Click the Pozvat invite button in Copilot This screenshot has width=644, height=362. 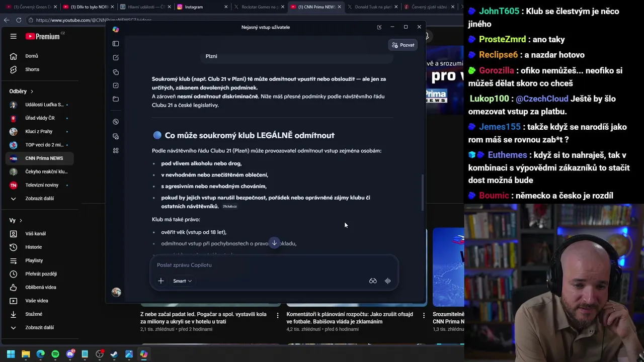403,45
